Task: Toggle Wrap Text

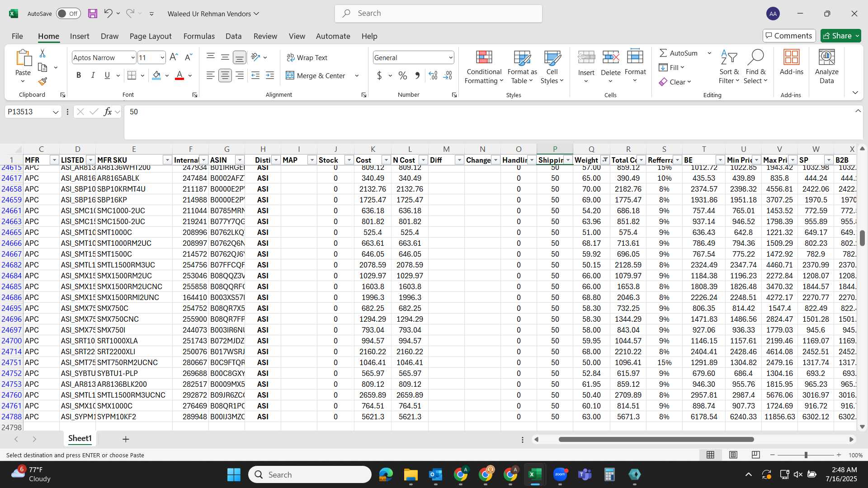Action: pos(307,57)
